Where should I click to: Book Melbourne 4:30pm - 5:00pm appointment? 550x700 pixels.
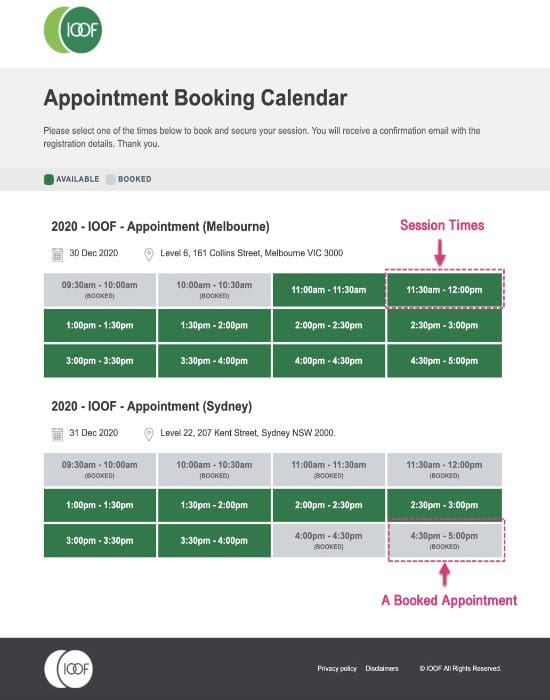pyautogui.click(x=444, y=361)
